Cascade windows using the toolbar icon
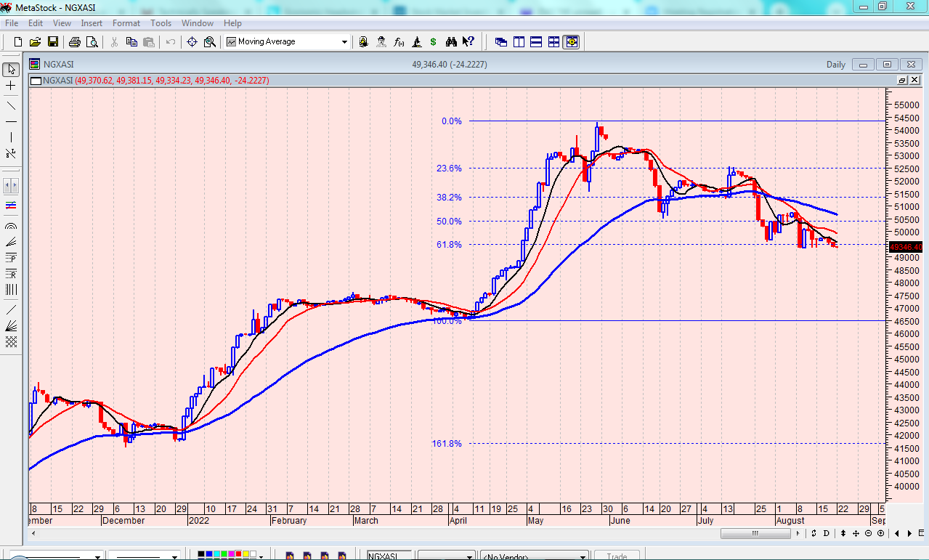The height and width of the screenshot is (560, 929). (501, 42)
